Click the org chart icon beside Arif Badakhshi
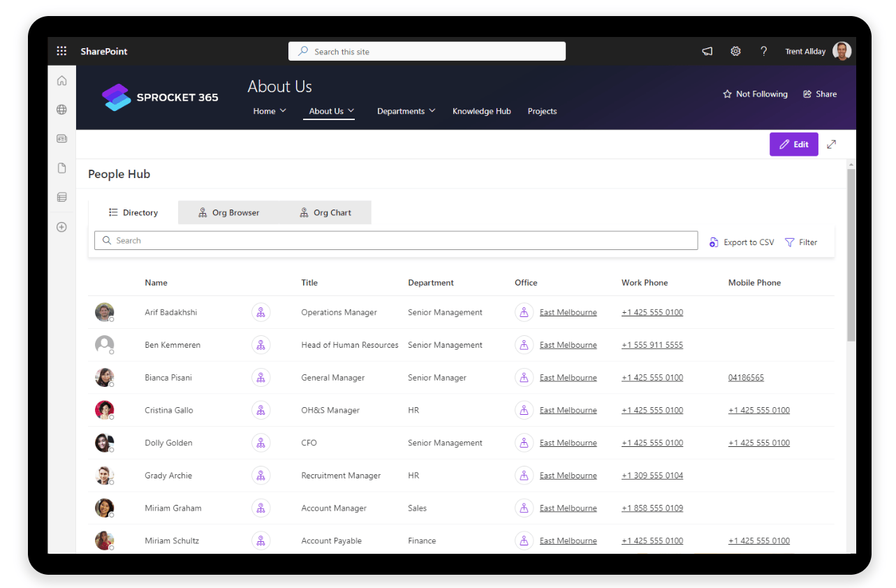The width and height of the screenshot is (896, 588). [261, 312]
